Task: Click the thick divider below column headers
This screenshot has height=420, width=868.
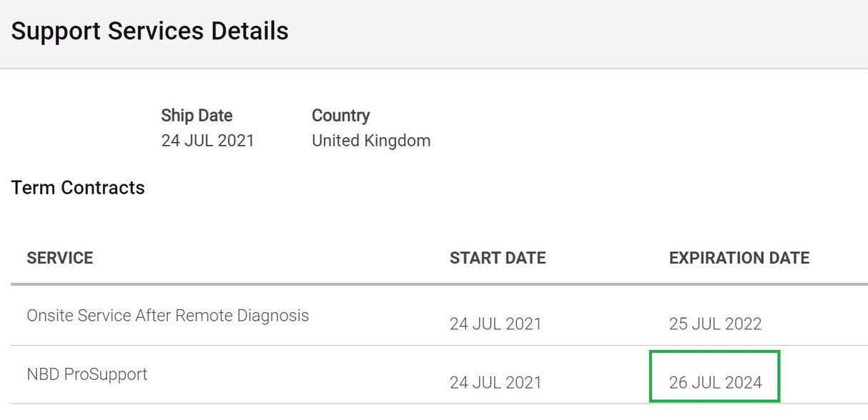Action: click(x=429, y=284)
